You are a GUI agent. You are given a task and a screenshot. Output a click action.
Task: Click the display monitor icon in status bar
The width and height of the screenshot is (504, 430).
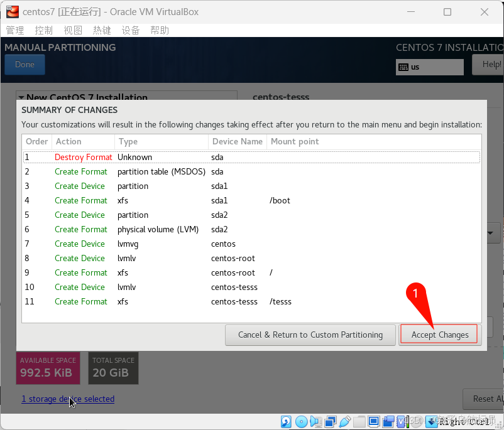tap(374, 422)
